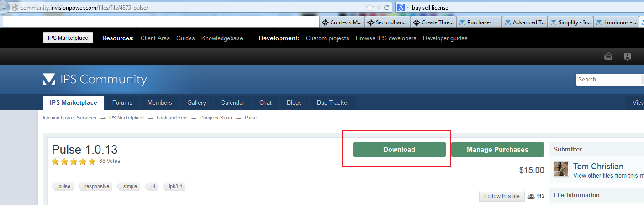Go to Chat section
The height and width of the screenshot is (205, 644).
tap(265, 102)
